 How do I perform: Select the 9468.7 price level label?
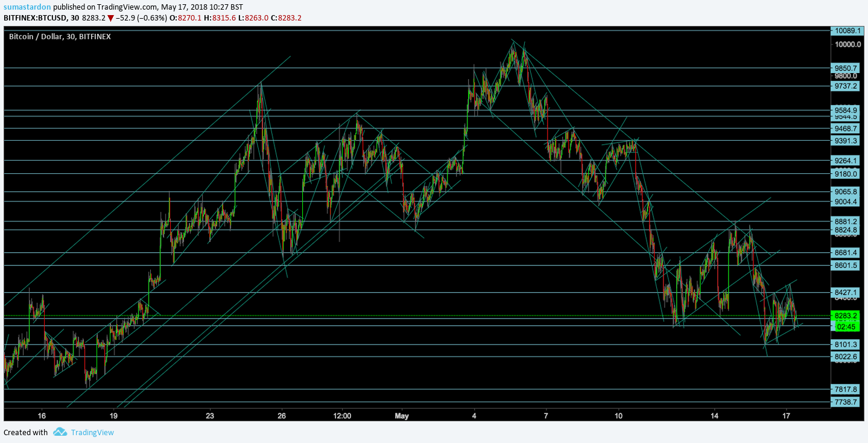tap(845, 129)
